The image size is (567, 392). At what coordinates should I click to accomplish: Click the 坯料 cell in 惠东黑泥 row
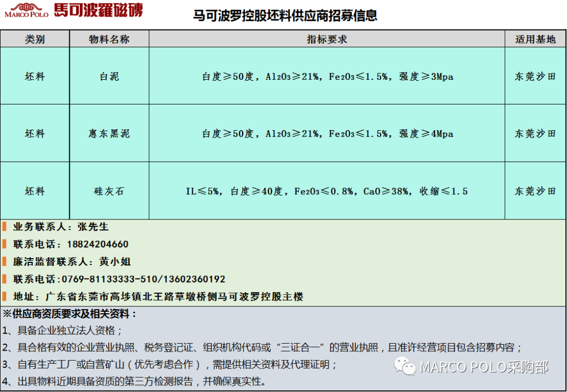(x=35, y=134)
